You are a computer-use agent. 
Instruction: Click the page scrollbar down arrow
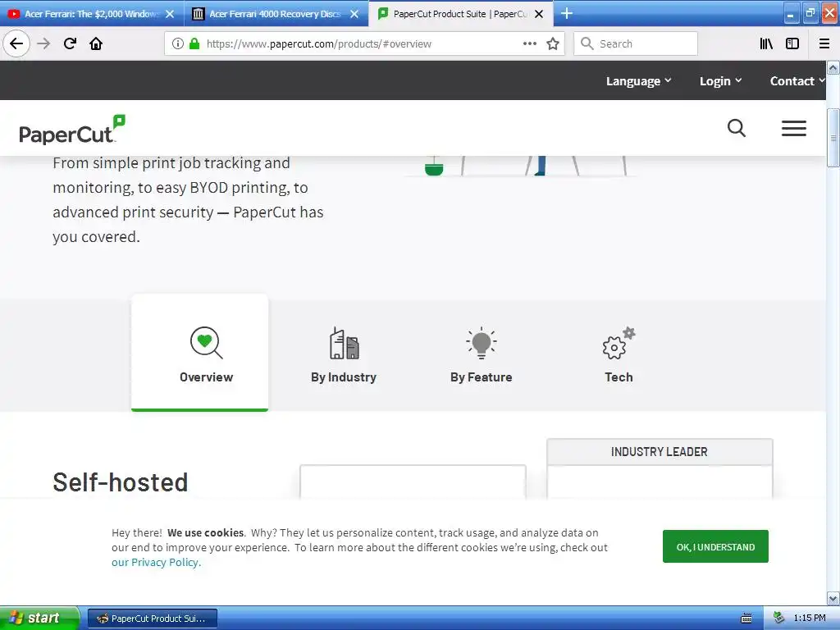[833, 598]
